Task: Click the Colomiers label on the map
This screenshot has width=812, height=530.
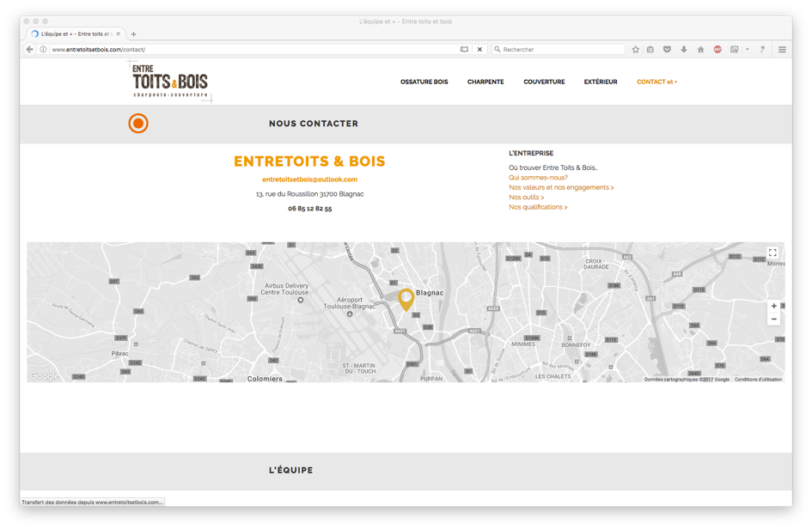Action: pyautogui.click(x=265, y=379)
